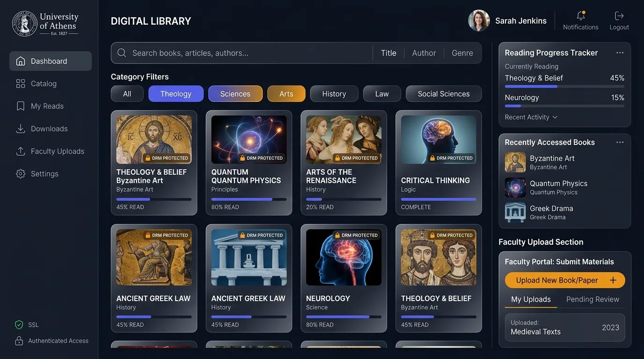Open Faculty Uploads from the sidebar

[21, 151]
